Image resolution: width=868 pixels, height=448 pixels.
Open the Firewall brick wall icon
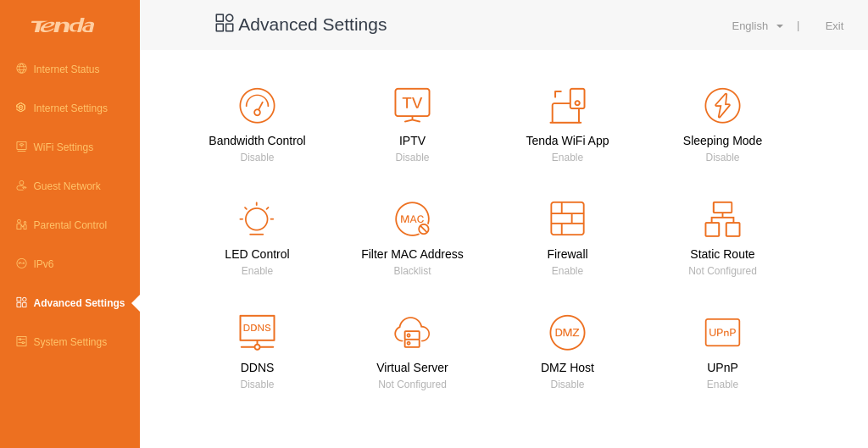click(567, 218)
